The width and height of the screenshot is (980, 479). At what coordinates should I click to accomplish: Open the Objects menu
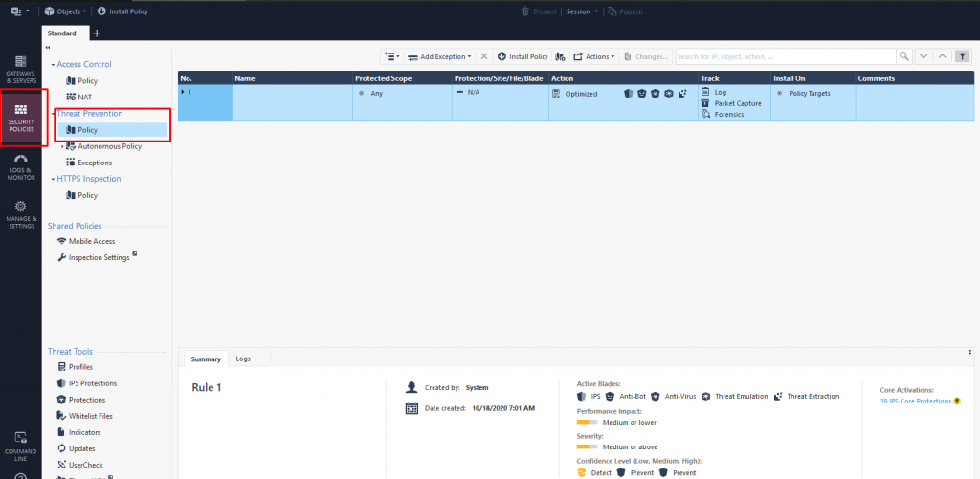(66, 11)
